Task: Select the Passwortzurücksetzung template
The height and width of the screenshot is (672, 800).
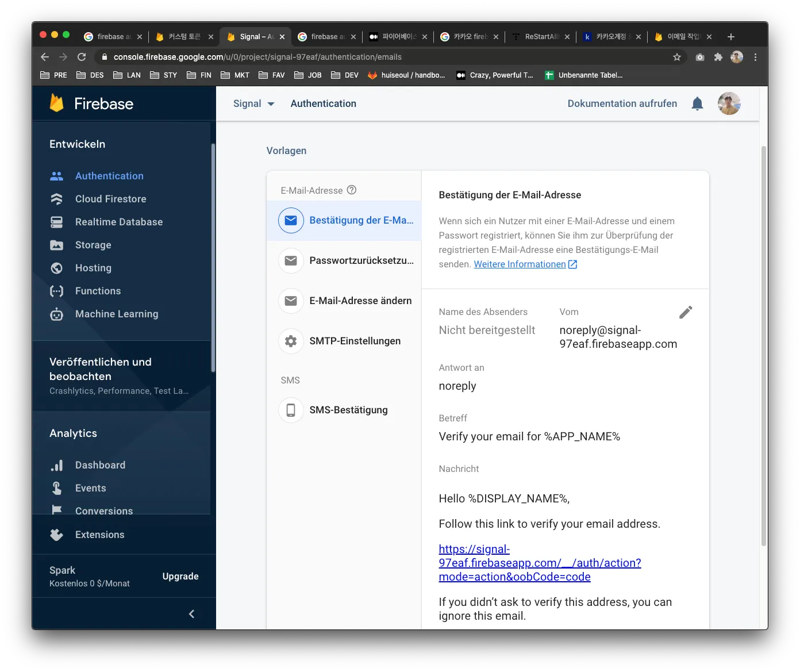Action: [x=344, y=260]
